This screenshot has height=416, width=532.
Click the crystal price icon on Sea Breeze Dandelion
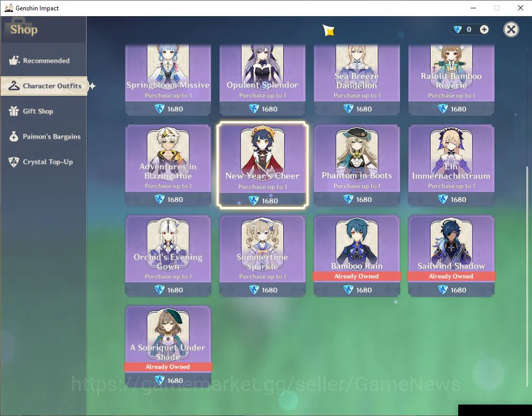348,109
